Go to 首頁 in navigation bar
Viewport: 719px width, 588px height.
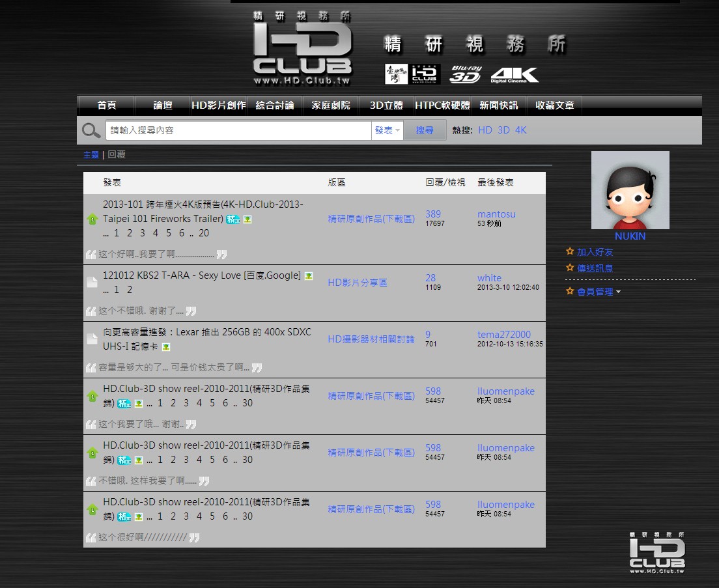coord(107,105)
